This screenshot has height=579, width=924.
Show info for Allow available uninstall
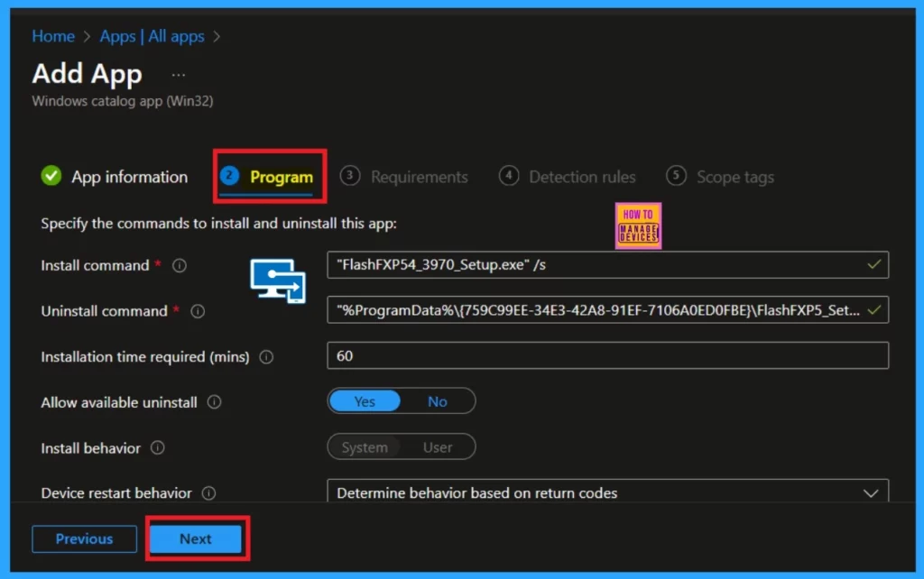point(215,402)
